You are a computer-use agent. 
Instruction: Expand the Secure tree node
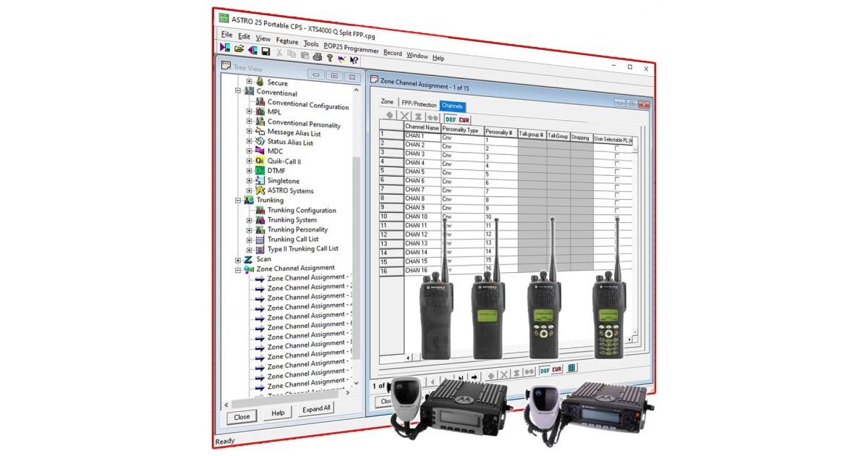pos(250,82)
